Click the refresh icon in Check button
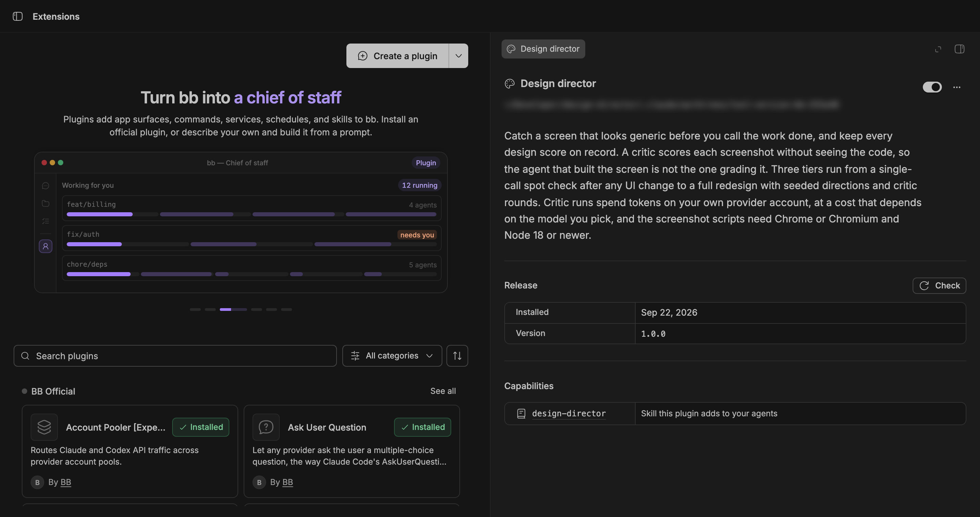The height and width of the screenshot is (517, 980). (924, 285)
